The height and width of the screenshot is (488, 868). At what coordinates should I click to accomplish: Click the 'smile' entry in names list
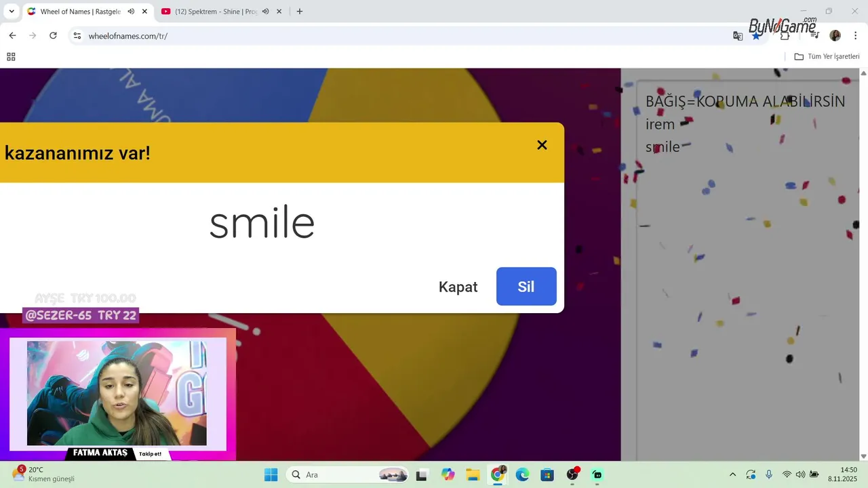tap(663, 147)
